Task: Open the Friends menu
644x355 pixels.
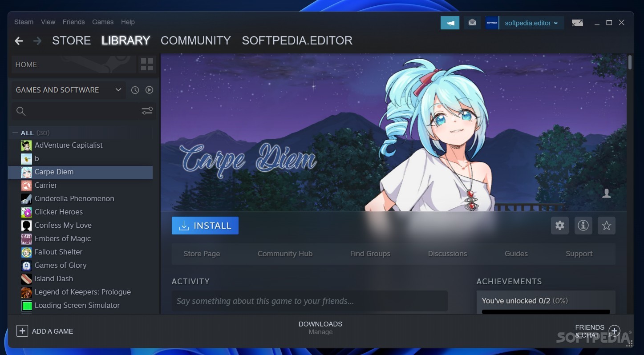Action: coord(73,22)
